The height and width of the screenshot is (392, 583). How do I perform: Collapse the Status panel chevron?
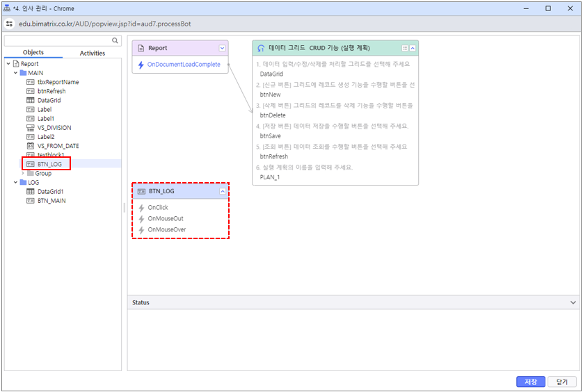[573, 303]
